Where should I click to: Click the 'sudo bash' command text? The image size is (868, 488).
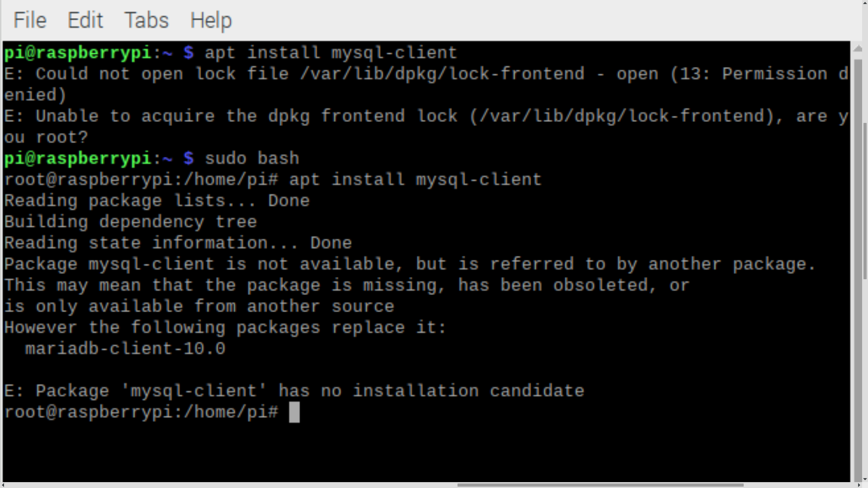pyautogui.click(x=252, y=159)
